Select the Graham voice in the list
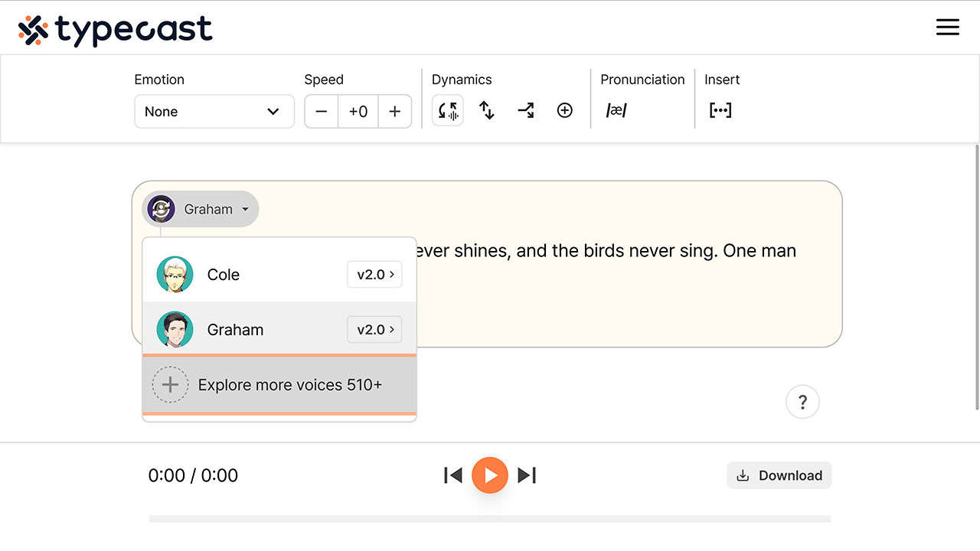 coord(279,330)
